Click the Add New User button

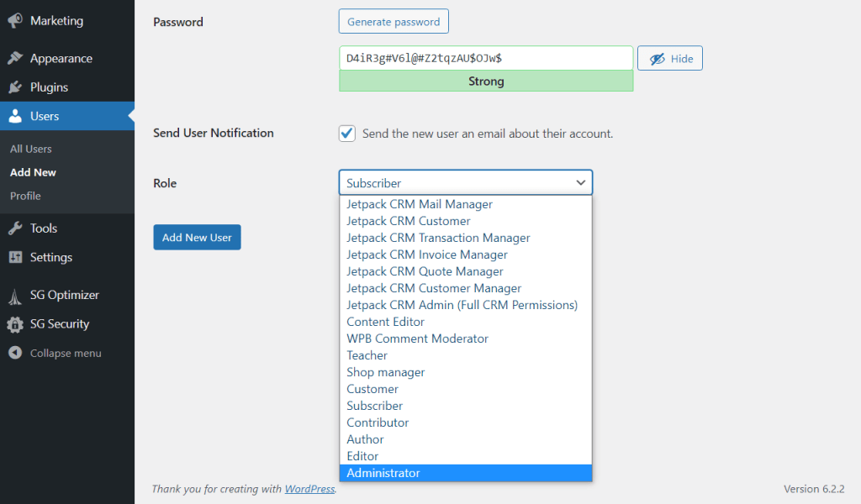tap(197, 237)
